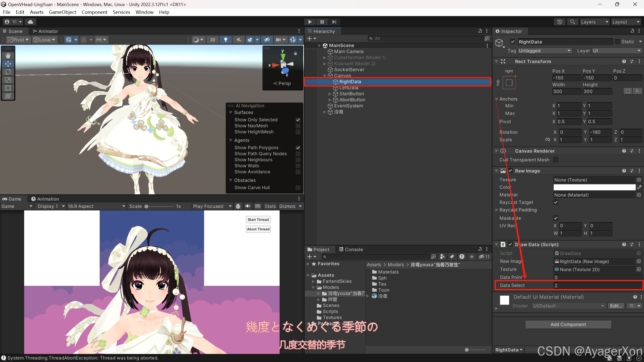Viewport: 644px width, 362px height.
Task: Click Start Thread button in Game view
Action: tap(258, 219)
